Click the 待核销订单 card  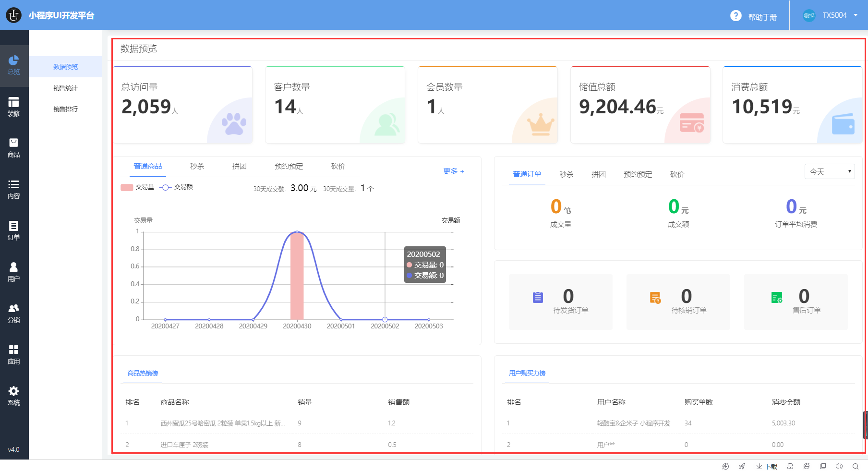[x=678, y=302]
